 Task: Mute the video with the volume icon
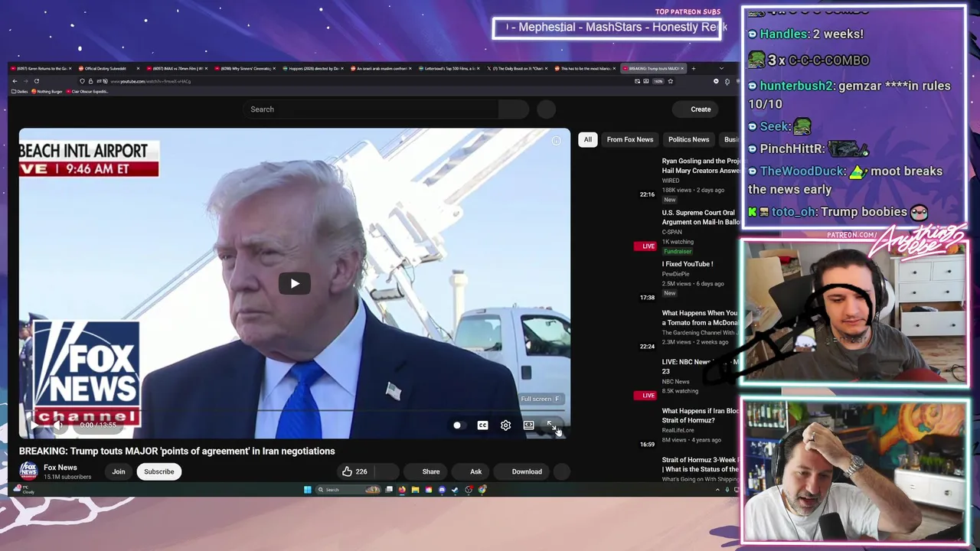[58, 425]
